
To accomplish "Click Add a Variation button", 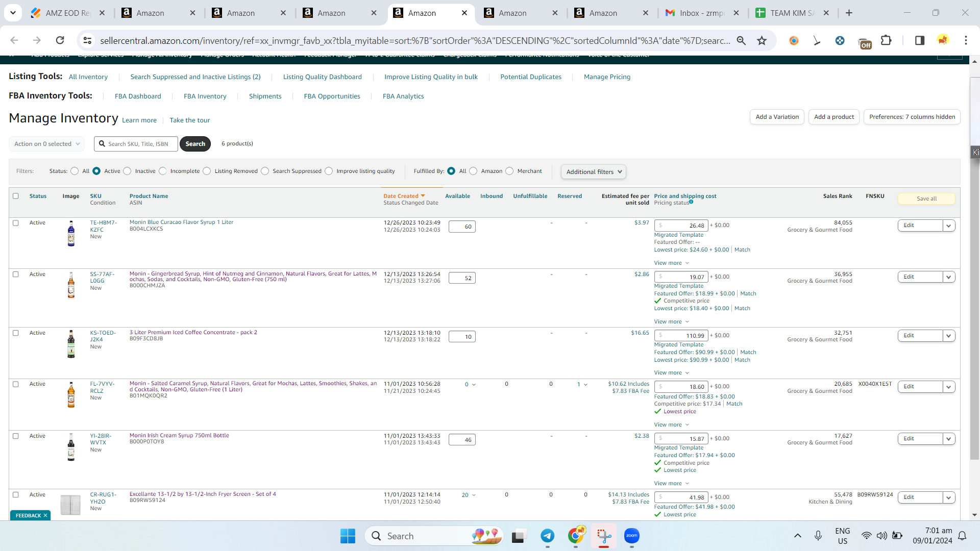I will tap(777, 117).
